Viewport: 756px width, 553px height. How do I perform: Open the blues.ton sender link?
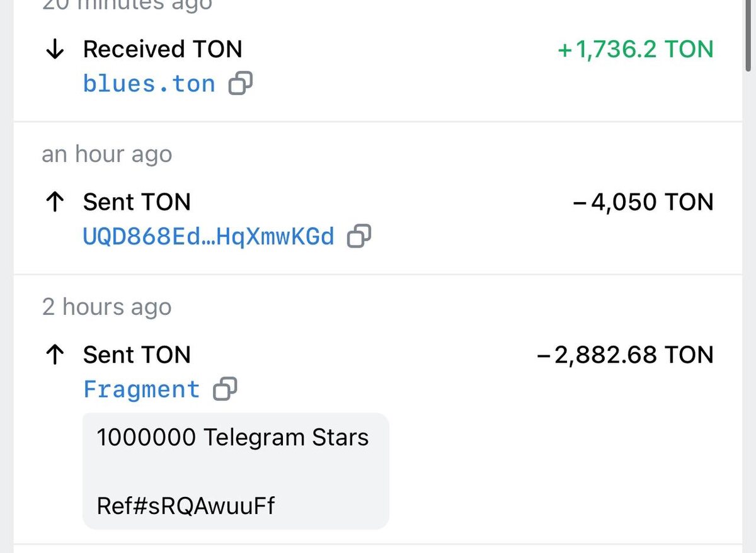pos(149,84)
